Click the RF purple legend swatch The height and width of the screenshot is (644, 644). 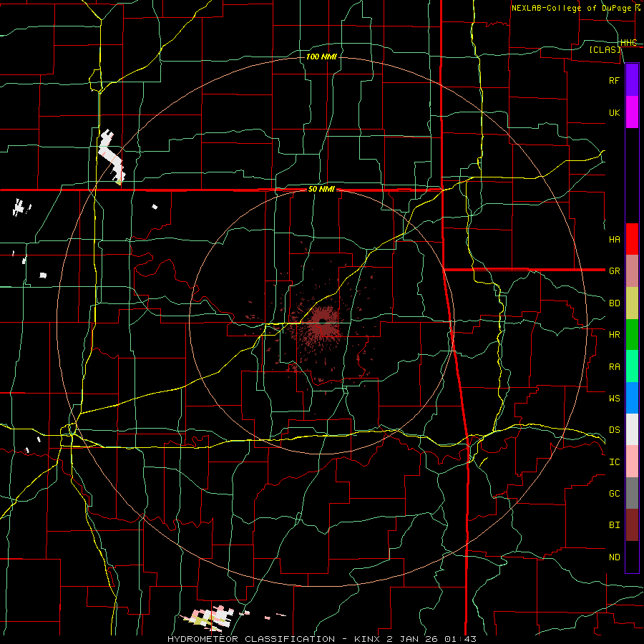[x=632, y=80]
